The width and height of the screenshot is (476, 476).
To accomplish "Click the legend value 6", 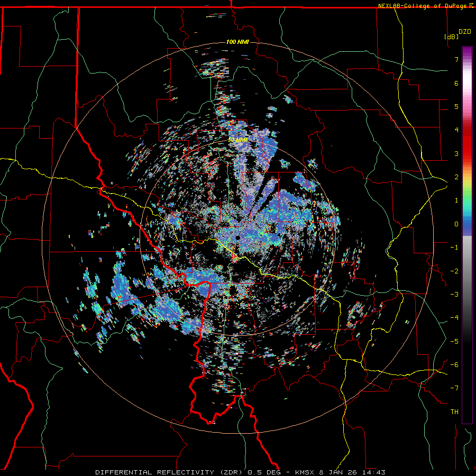I will [456, 83].
